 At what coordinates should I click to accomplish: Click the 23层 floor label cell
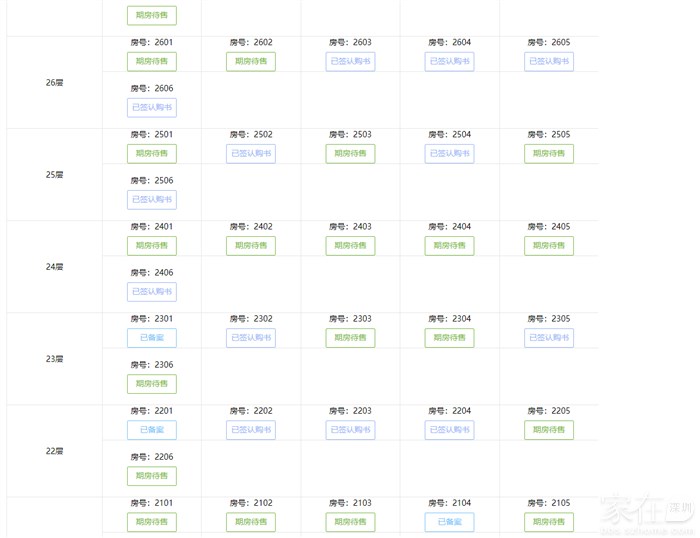pyautogui.click(x=54, y=359)
